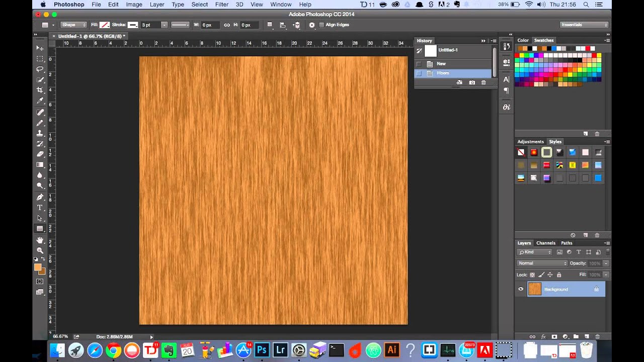
Task: Select the Rectangular Marquee tool
Action: (x=40, y=58)
